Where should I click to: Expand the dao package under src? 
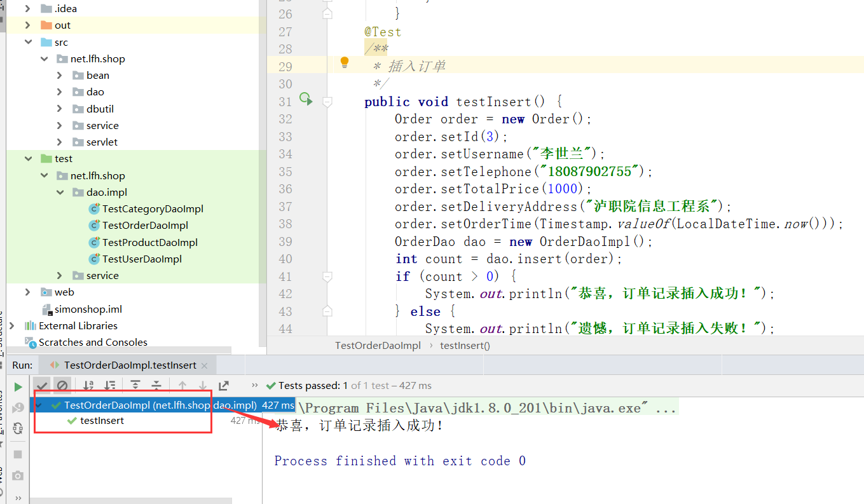(x=60, y=92)
